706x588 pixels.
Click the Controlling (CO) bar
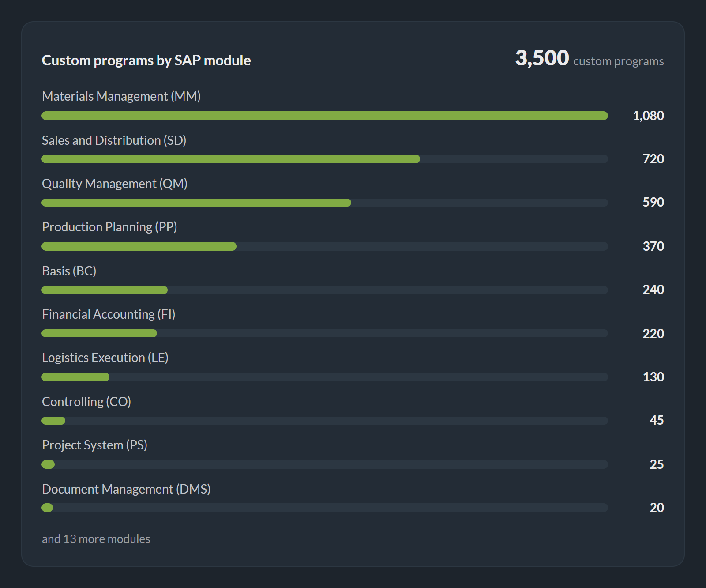pyautogui.click(x=325, y=421)
